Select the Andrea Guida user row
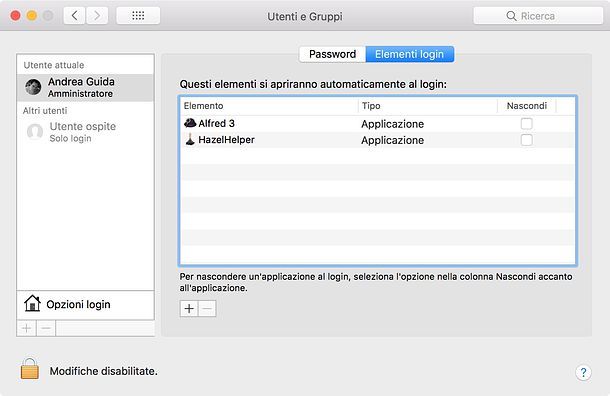Image resolution: width=610 pixels, height=396 pixels. [x=86, y=88]
